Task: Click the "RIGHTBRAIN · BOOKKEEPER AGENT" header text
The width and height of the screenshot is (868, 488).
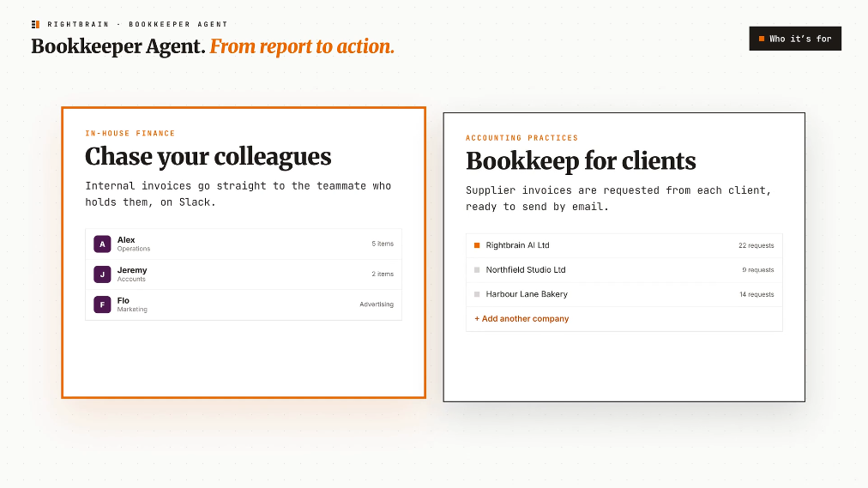Action: click(x=137, y=24)
